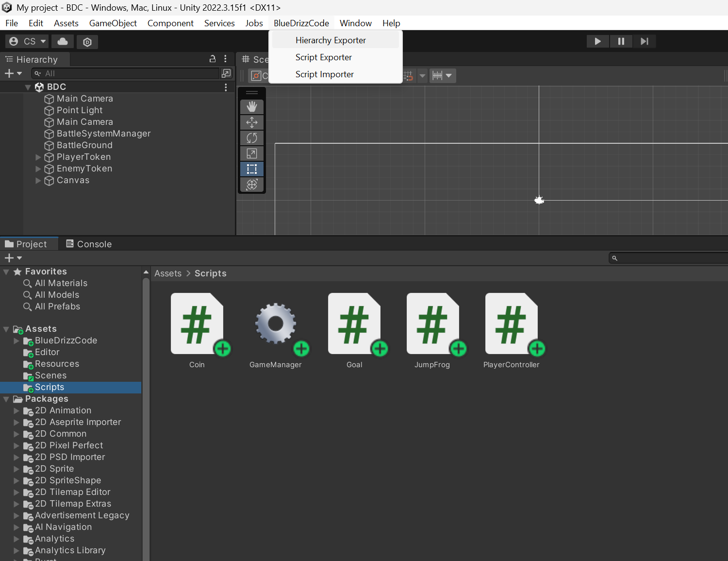Select the Goal script asset
Viewport: 728px width, 561px height.
tap(354, 331)
